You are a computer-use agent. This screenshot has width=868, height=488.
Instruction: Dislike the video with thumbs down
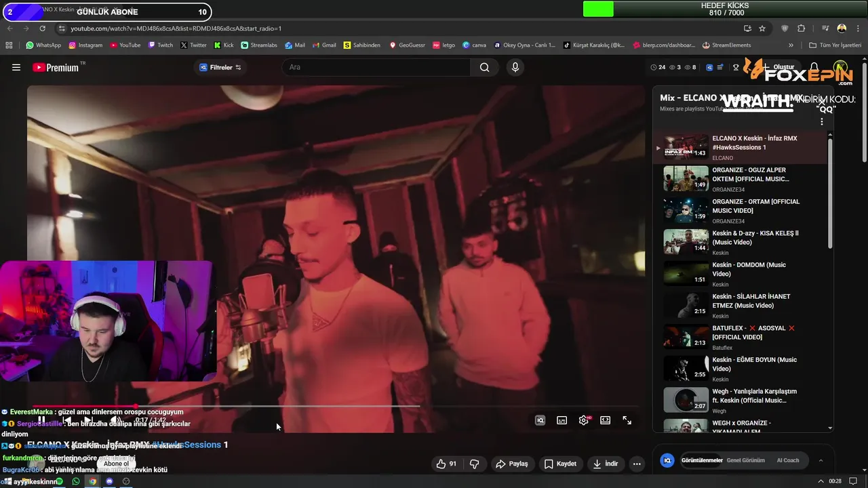[475, 464]
